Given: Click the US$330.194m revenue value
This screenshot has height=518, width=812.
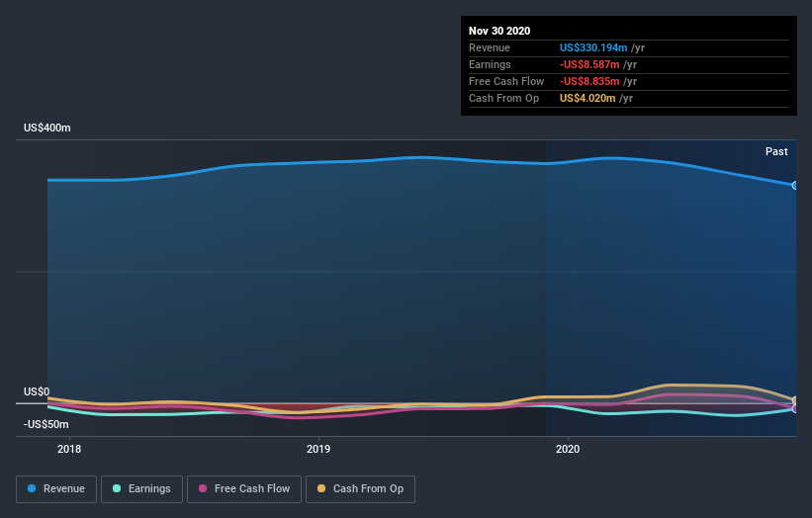Looking at the screenshot, I should coord(593,47).
